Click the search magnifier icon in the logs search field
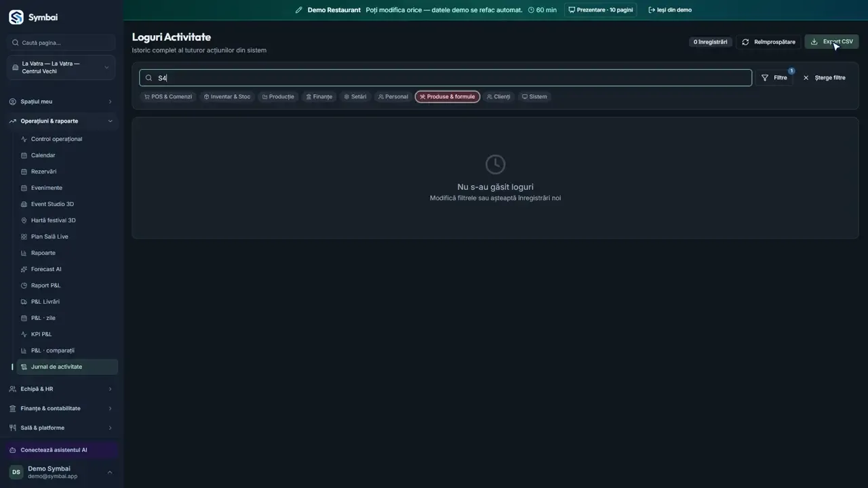 [x=149, y=78]
